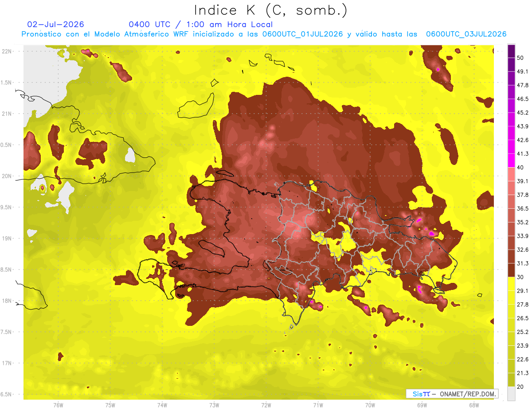Click the valid-until time "0600UTC_03JUL2026"
The height and width of the screenshot is (411, 532).
coord(466,34)
